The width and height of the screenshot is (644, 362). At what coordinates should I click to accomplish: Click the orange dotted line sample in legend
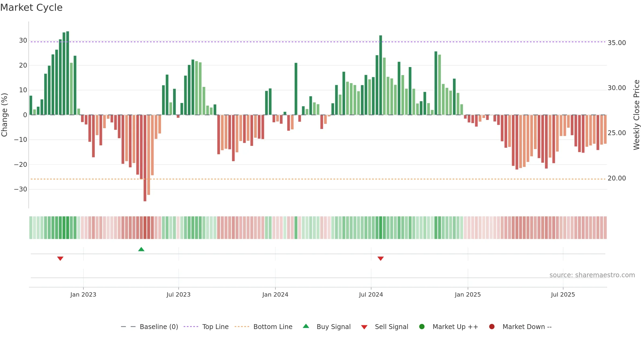[242, 327]
